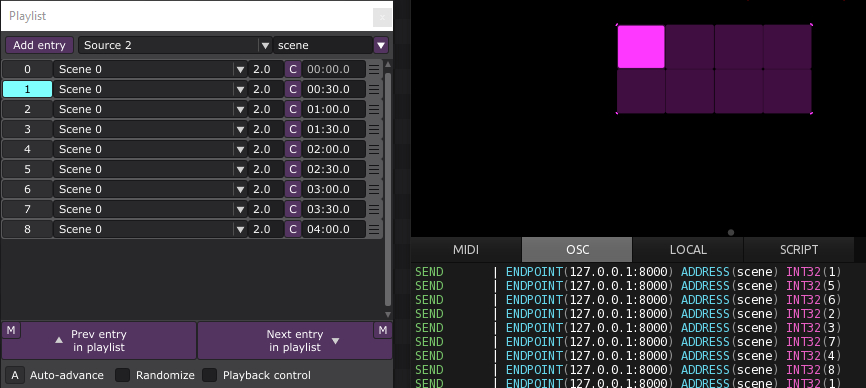The image size is (866, 388).
Task: Switch to the SCRIPT tab
Action: pyautogui.click(x=799, y=249)
